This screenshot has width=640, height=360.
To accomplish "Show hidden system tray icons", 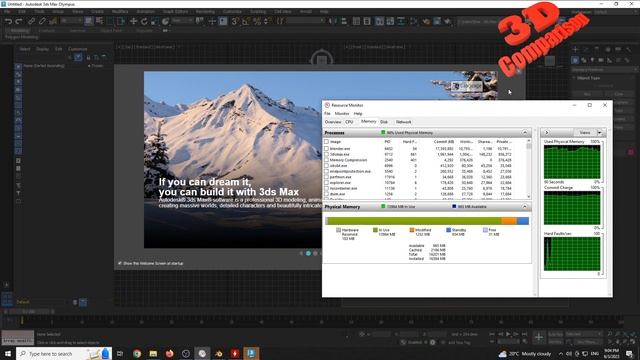I will (x=561, y=353).
